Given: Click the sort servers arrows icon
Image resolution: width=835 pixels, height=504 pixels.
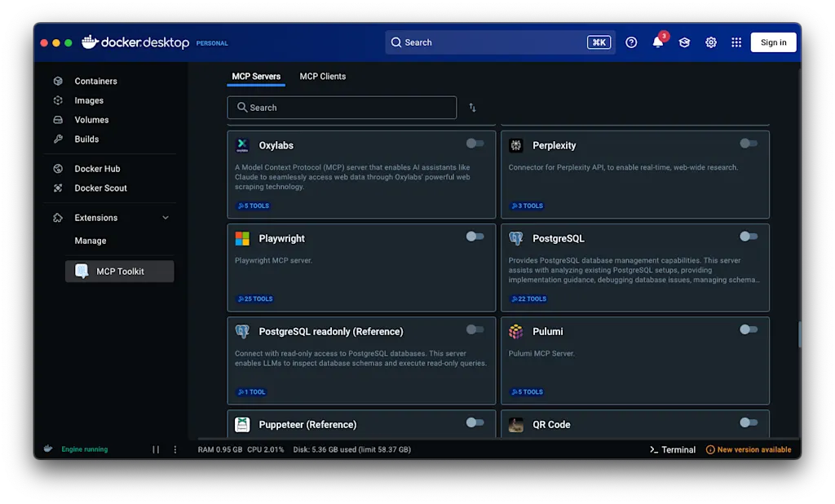Looking at the screenshot, I should (x=472, y=108).
